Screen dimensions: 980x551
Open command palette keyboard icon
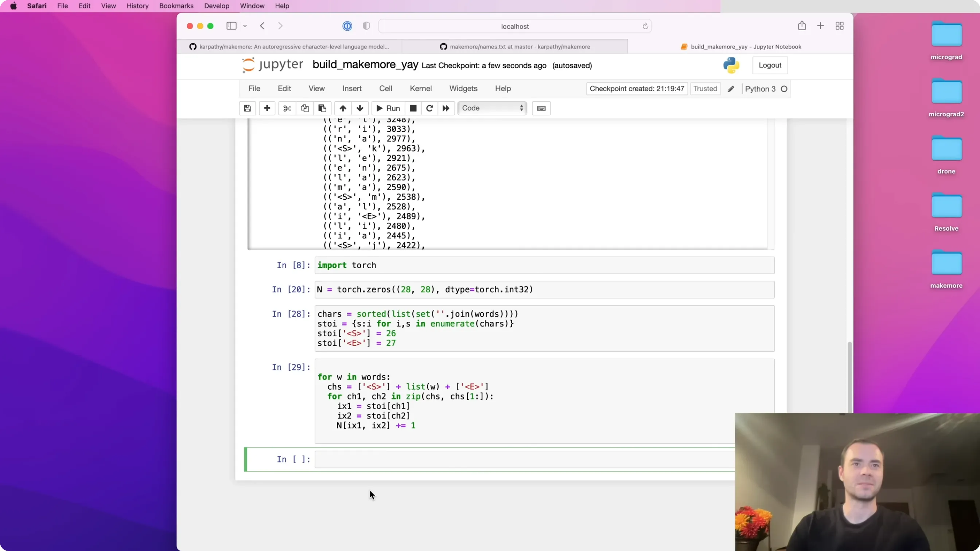[x=541, y=108]
